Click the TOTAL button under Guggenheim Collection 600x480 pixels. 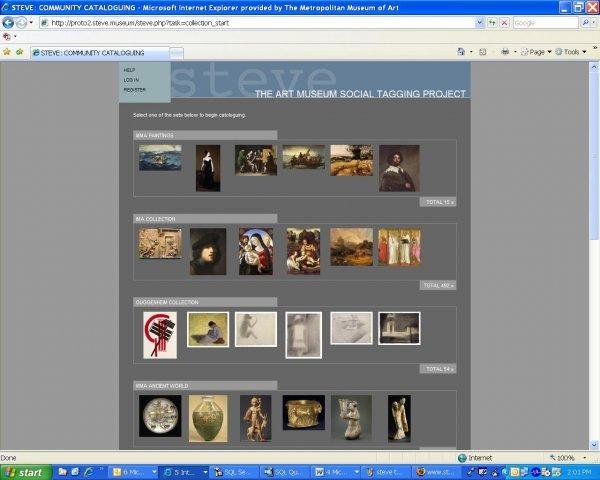click(438, 369)
